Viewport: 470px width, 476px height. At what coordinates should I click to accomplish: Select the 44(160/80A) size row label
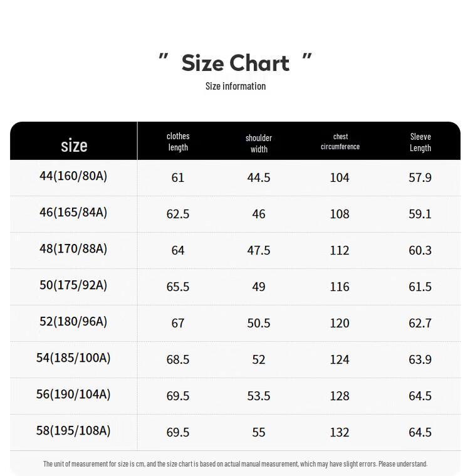tap(73, 176)
